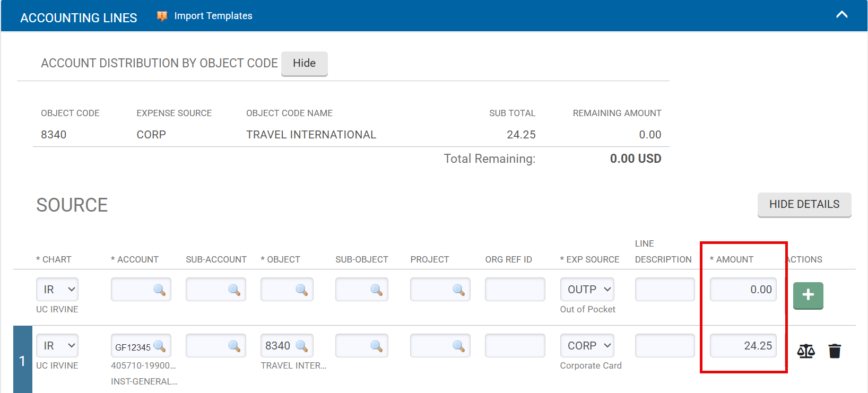868x393 pixels.
Task: Open sub-object lookup in row 1
Action: (x=376, y=346)
